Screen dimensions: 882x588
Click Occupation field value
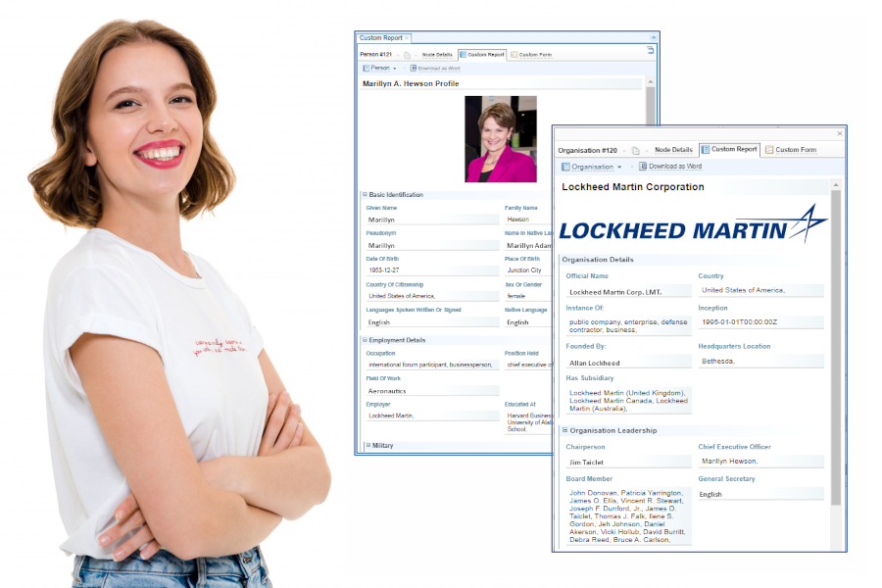[x=432, y=365]
